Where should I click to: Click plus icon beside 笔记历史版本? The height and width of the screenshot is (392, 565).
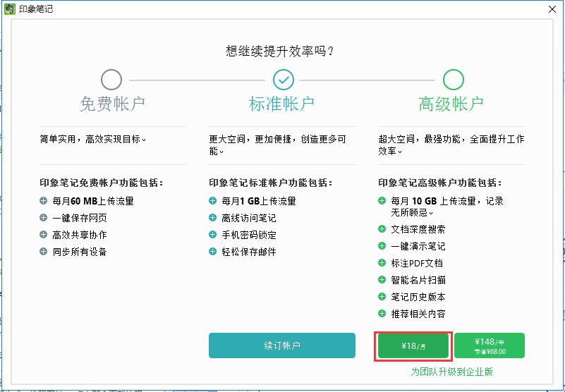click(382, 297)
